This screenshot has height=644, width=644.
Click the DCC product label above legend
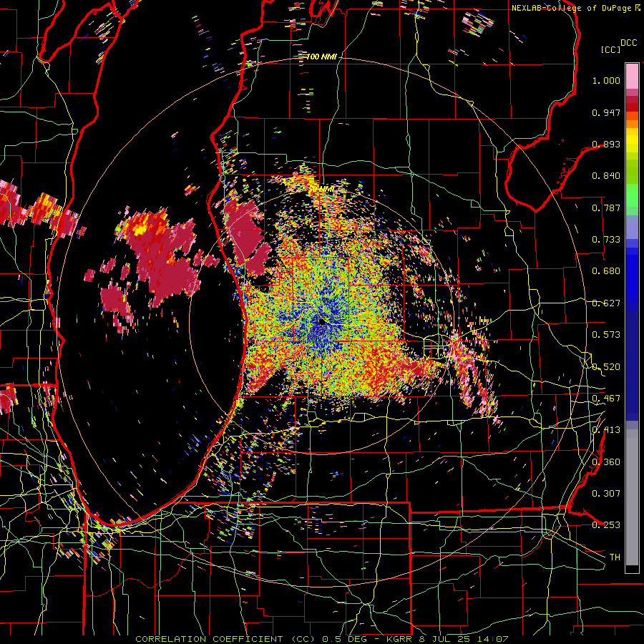coord(628,43)
